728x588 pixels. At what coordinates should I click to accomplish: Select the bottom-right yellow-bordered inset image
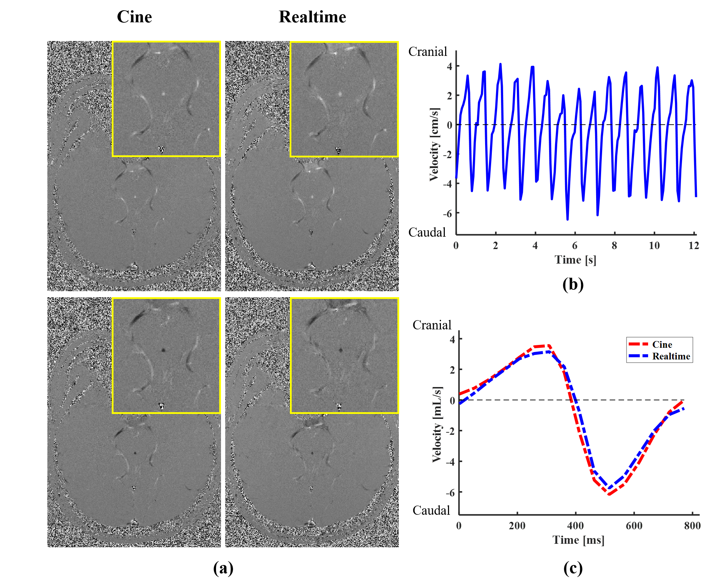coord(344,356)
